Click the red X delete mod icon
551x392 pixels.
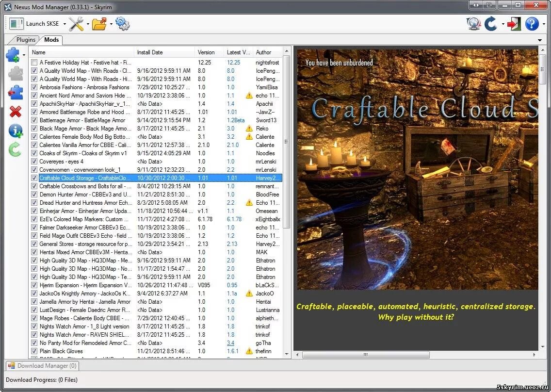click(x=15, y=112)
